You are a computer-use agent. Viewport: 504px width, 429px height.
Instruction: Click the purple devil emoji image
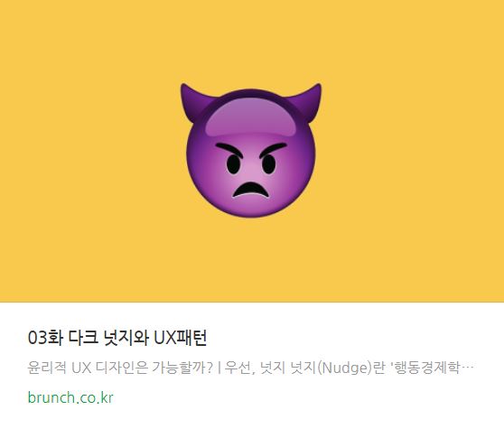251,150
